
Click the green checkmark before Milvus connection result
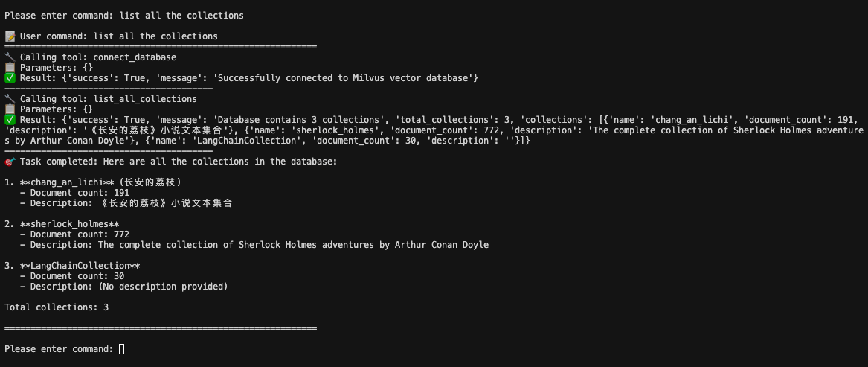10,78
